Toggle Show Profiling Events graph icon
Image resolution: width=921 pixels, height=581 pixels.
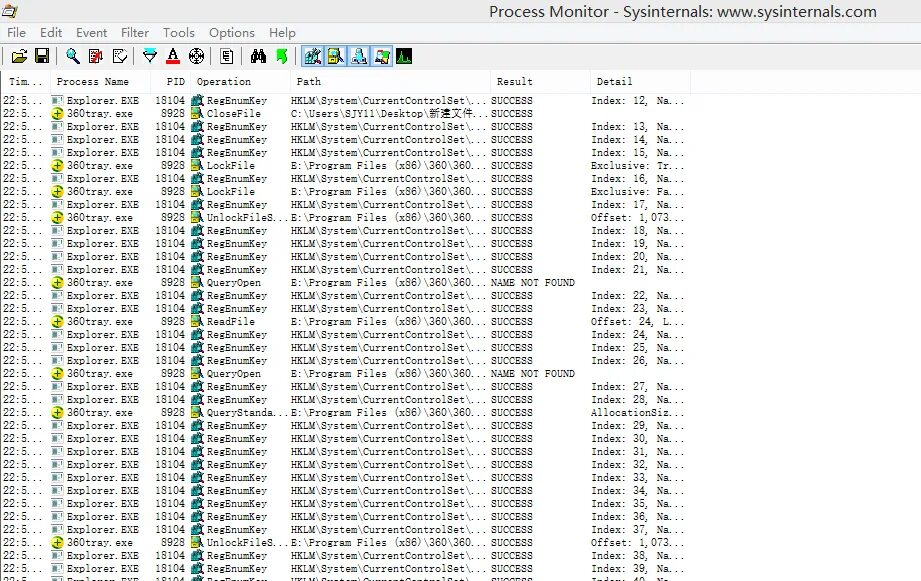click(x=404, y=56)
